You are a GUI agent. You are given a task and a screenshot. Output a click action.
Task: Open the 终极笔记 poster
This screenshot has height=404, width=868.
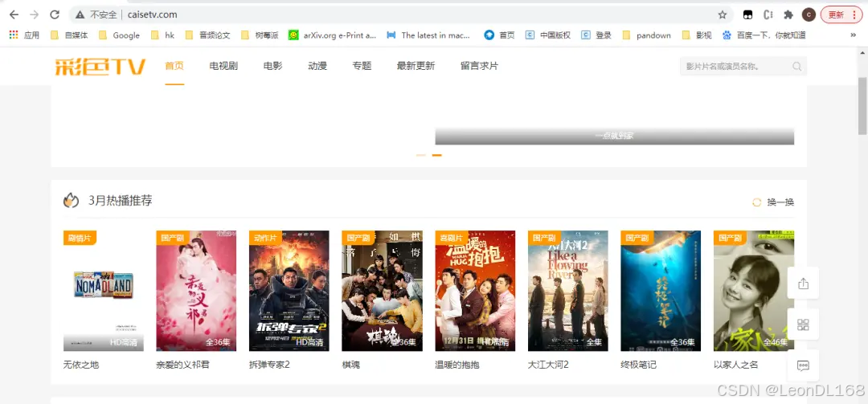[661, 291]
